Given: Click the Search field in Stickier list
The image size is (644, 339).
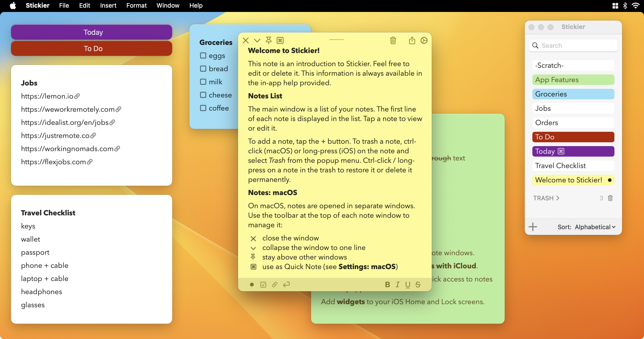Looking at the screenshot, I should tap(573, 46).
